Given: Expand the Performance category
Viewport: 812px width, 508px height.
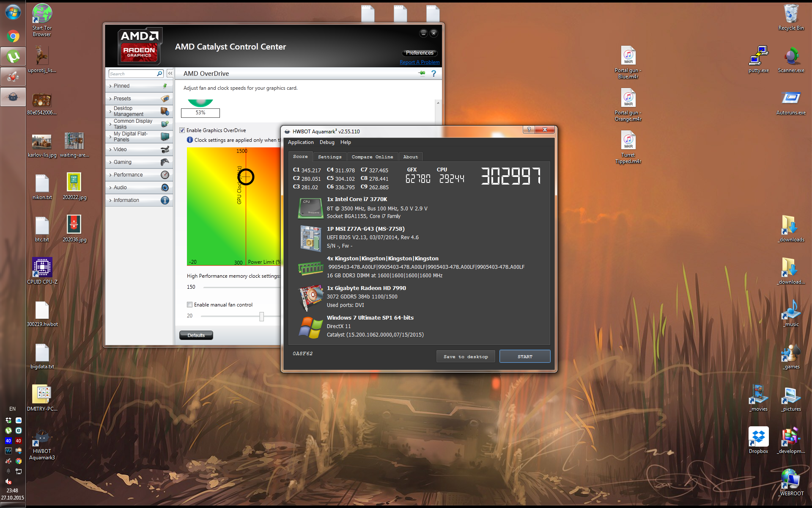Looking at the screenshot, I should [139, 175].
